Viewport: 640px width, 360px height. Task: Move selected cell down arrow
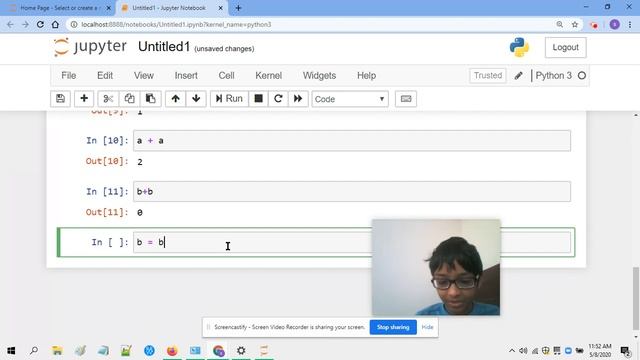click(x=196, y=99)
